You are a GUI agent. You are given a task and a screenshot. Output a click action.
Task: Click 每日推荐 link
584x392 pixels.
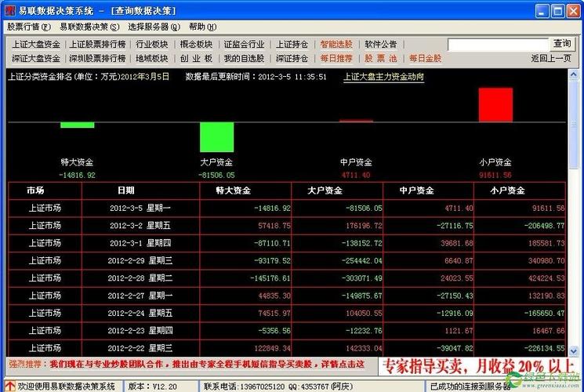[336, 59]
